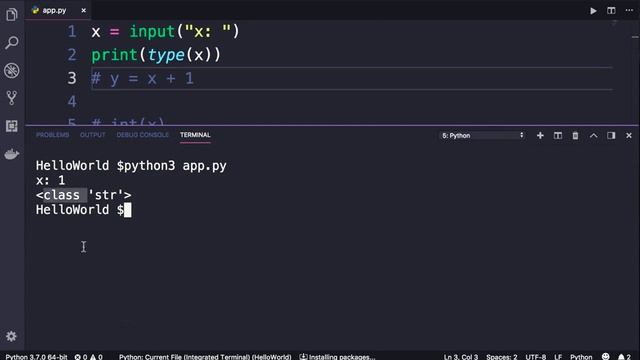Change file encoding UTF-8
Screen dimensions: 640x360
click(536, 357)
